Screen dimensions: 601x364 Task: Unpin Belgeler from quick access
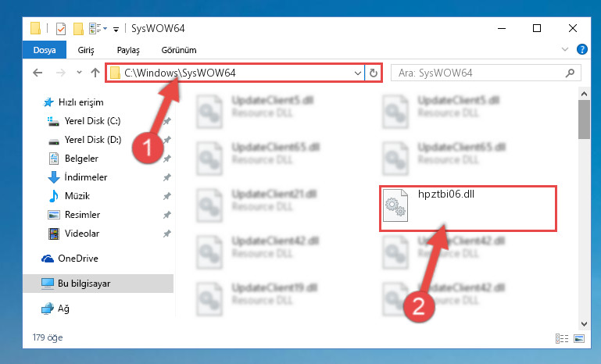coord(166,159)
